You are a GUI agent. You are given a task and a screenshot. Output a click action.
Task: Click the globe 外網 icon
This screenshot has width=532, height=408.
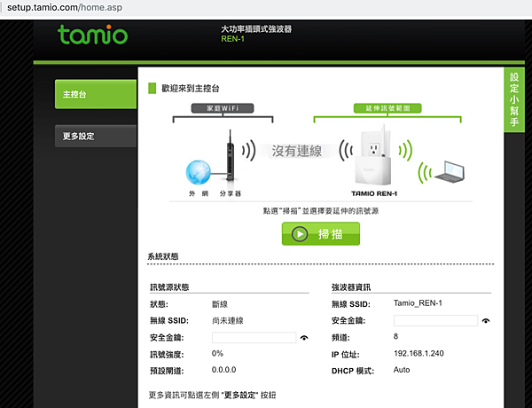(x=198, y=172)
